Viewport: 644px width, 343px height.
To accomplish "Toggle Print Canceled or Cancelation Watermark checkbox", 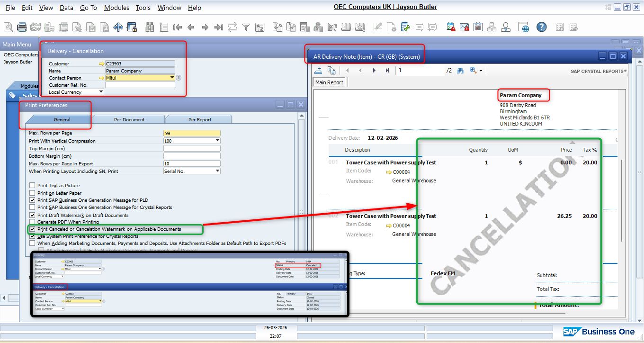I will [x=32, y=229].
